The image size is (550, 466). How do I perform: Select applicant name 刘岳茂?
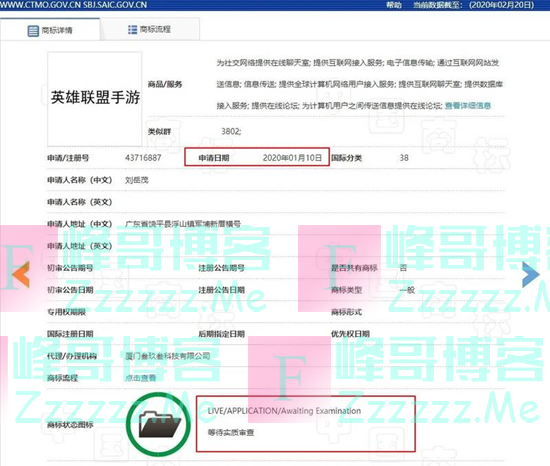(x=137, y=180)
